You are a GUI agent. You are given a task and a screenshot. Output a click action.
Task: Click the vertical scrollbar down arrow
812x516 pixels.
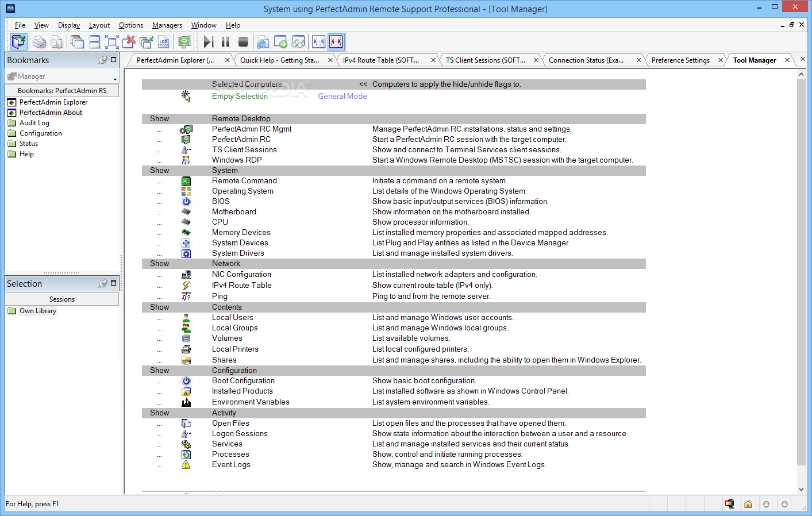point(802,490)
